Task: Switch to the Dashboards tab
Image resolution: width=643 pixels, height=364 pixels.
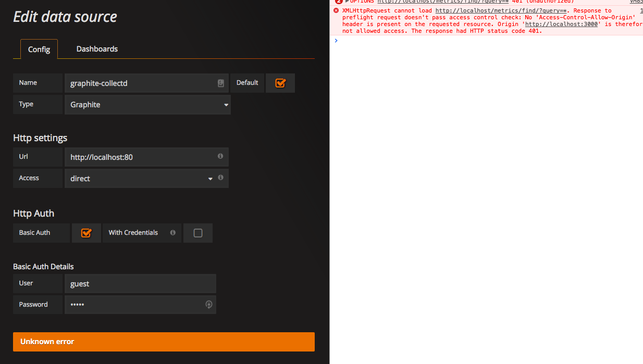Action: coord(96,48)
